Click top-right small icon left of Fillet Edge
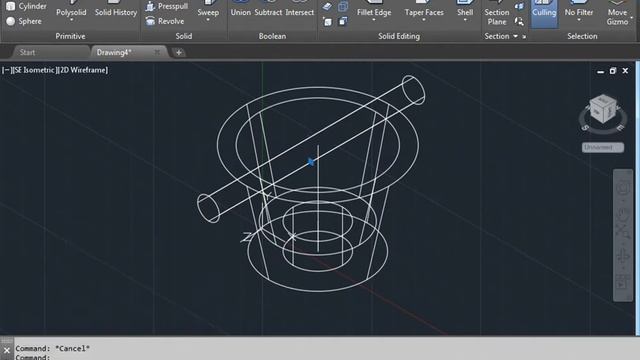This screenshot has width=640, height=360. pos(343,6)
